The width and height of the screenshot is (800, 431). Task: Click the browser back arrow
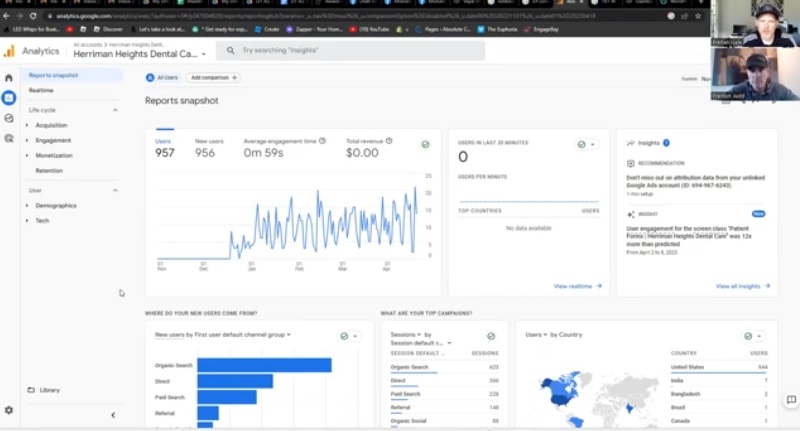6,16
